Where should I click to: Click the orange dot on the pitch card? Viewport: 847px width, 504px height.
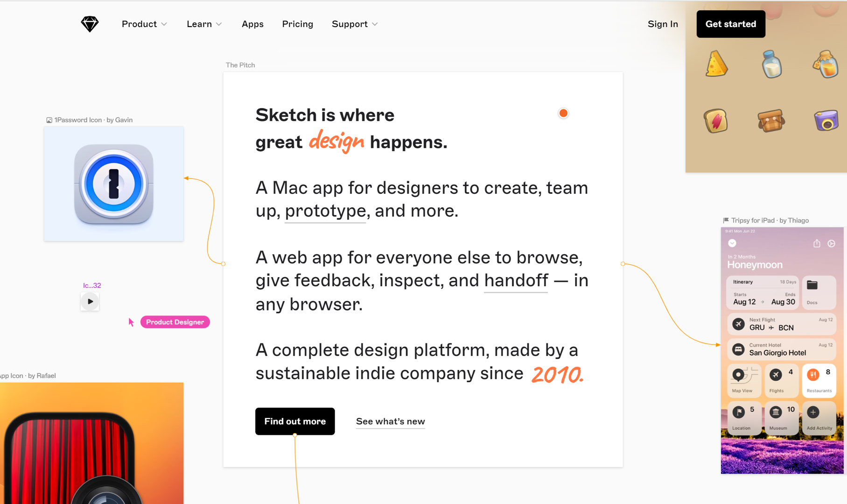point(563,113)
